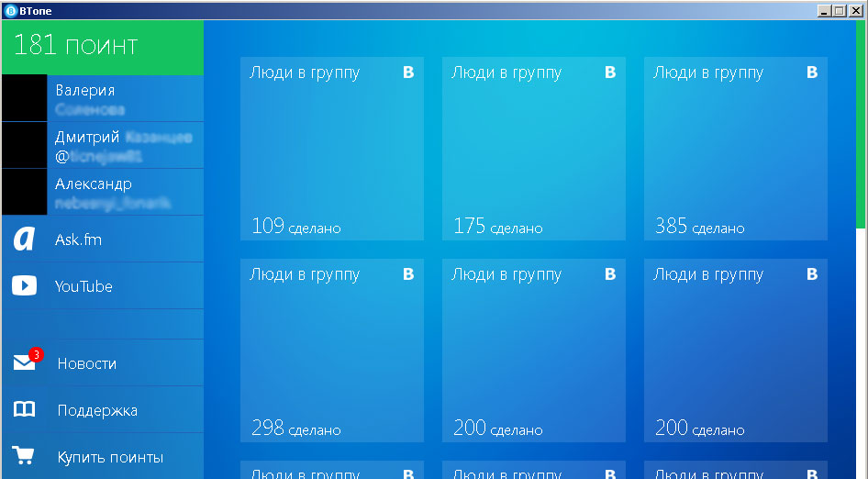868x479 pixels.
Task: Minimize the BTone window
Action: (824, 10)
